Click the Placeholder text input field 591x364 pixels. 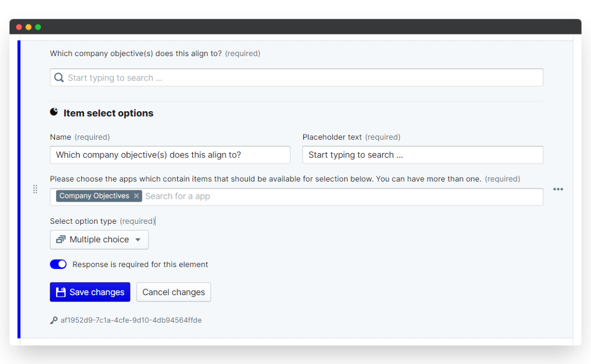(423, 155)
